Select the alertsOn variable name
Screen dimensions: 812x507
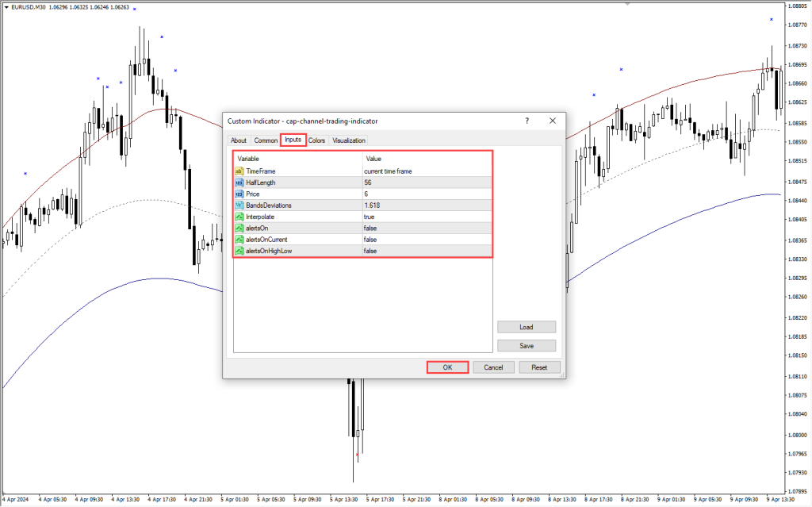click(x=257, y=228)
